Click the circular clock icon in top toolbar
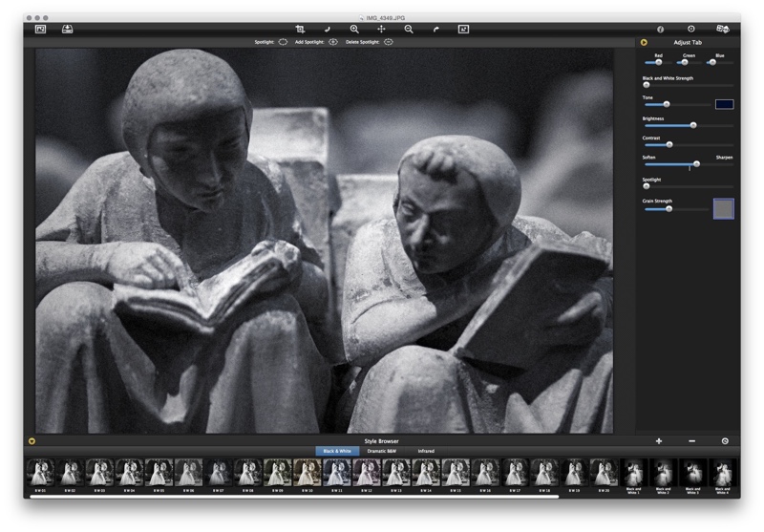The width and height of the screenshot is (764, 532). click(690, 30)
